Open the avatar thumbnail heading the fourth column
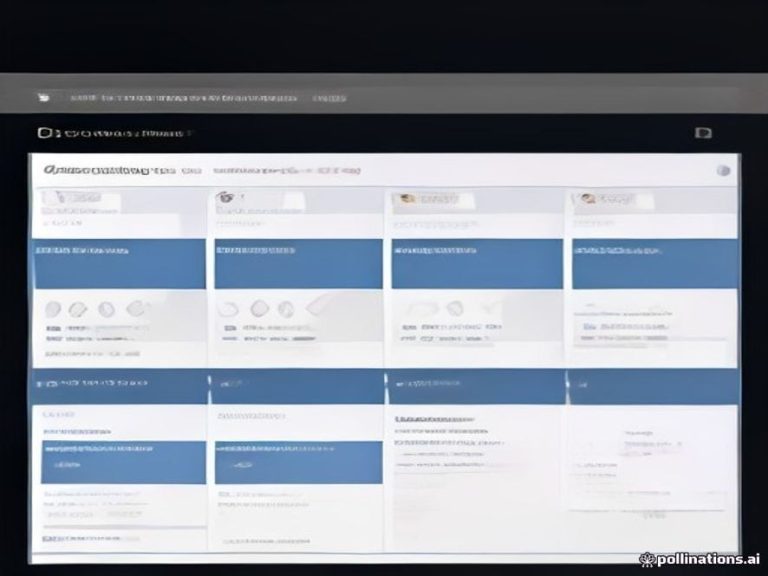 click(587, 198)
